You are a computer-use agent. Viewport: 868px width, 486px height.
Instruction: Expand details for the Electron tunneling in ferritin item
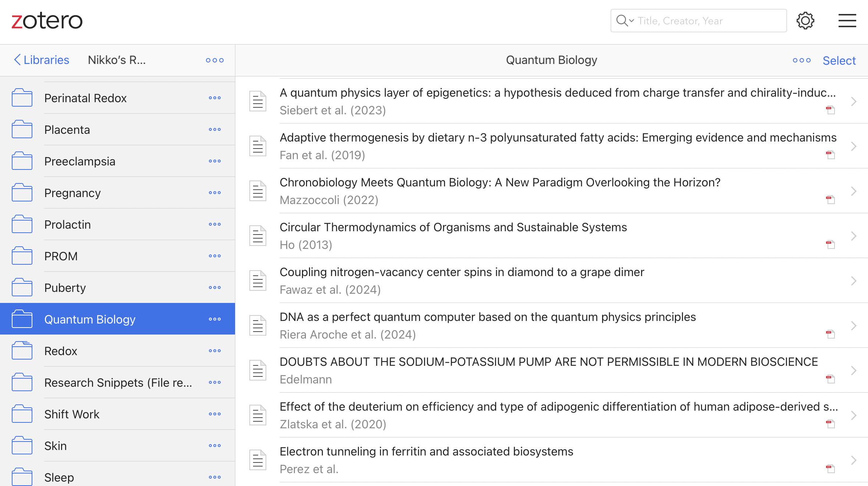pos(854,460)
